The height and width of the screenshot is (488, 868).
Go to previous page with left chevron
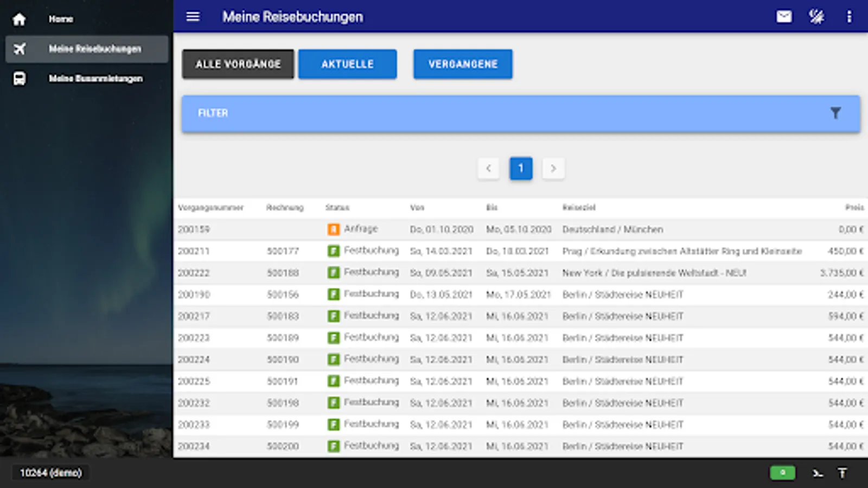[x=488, y=168]
